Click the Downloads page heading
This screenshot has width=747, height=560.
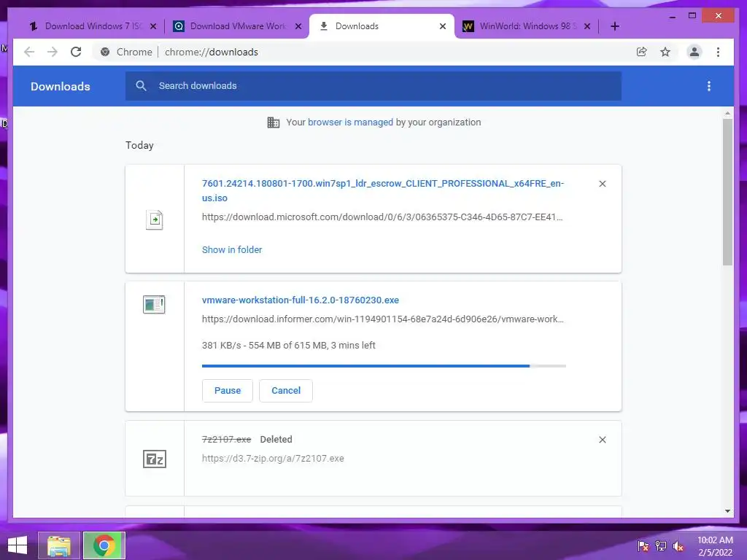click(61, 86)
